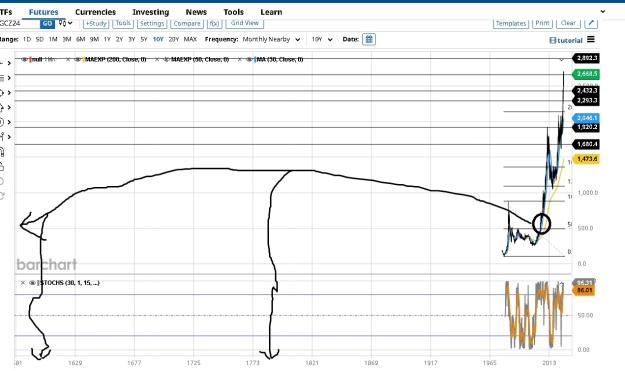Open the Date calendar picker icon
This screenshot has height=371, width=625.
[369, 39]
